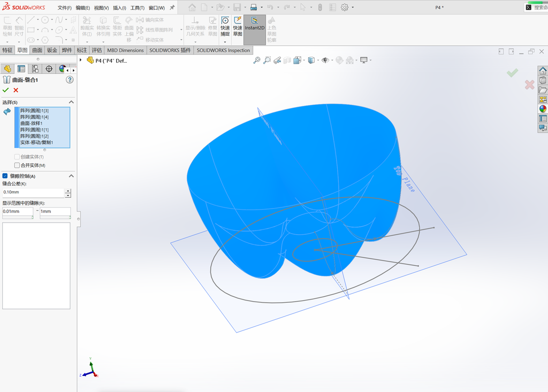
Task: Collapse the 缝隙控制(A) section chevron
Action: pos(71,176)
